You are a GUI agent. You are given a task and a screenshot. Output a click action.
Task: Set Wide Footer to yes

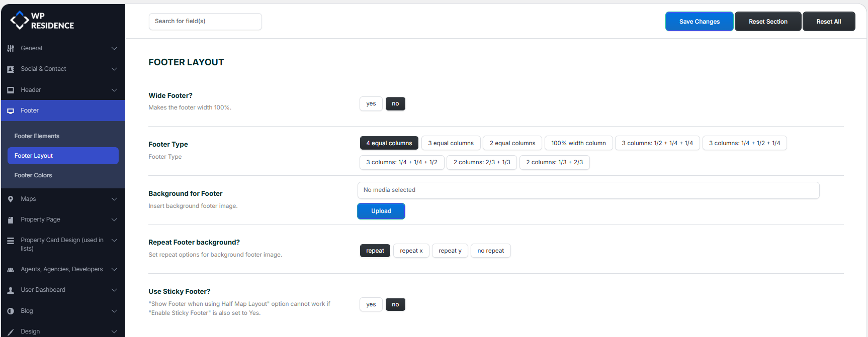(x=371, y=104)
